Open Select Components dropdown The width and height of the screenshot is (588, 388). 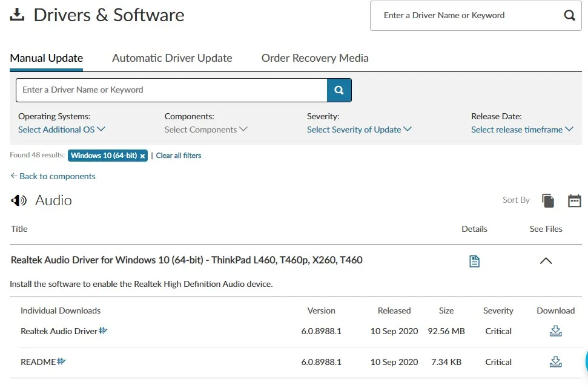click(205, 130)
